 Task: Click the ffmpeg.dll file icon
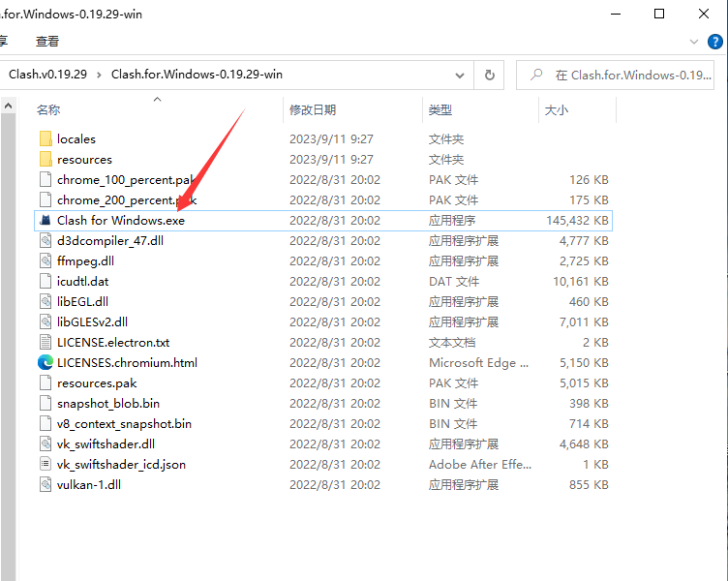pos(45,261)
